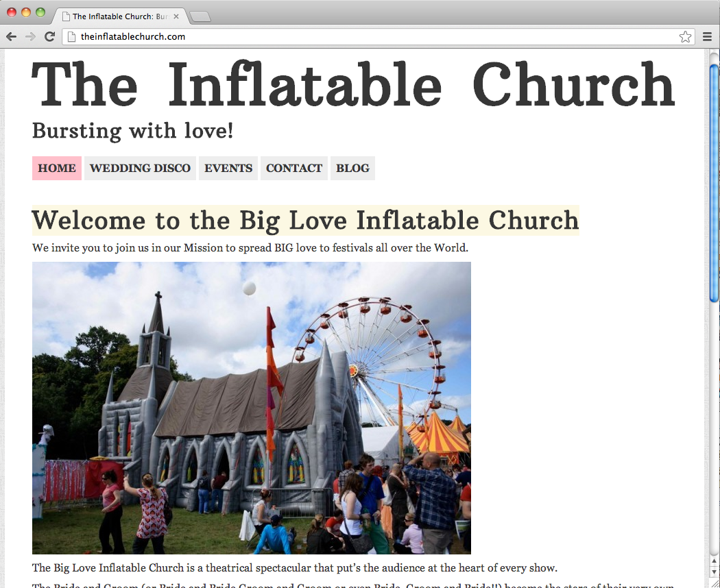Click the address bar URL field
This screenshot has width=720, height=588.
[x=370, y=37]
